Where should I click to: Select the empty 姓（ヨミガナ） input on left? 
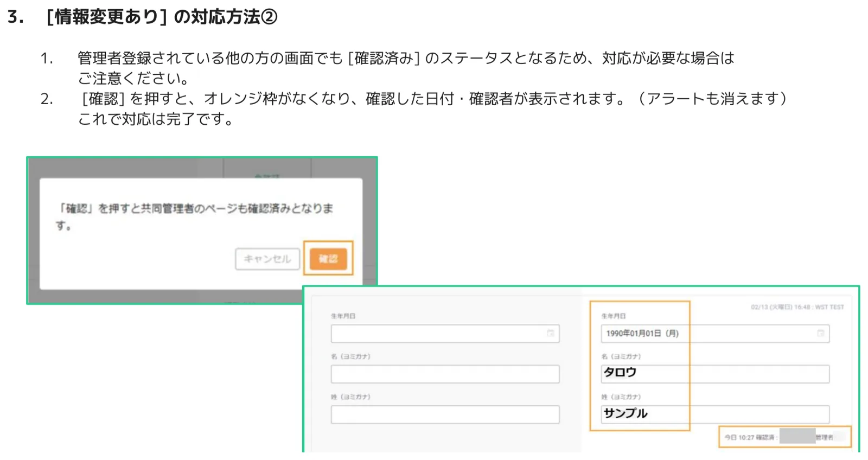445,414
